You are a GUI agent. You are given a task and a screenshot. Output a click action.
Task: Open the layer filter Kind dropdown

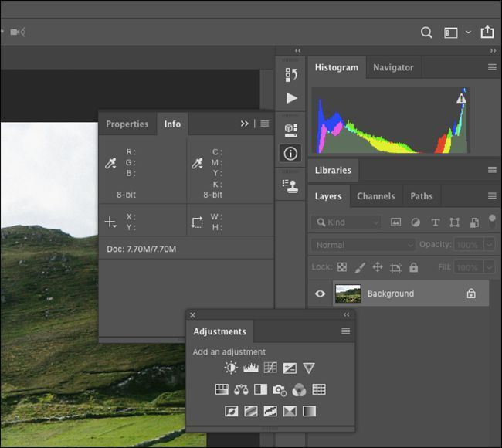click(346, 222)
